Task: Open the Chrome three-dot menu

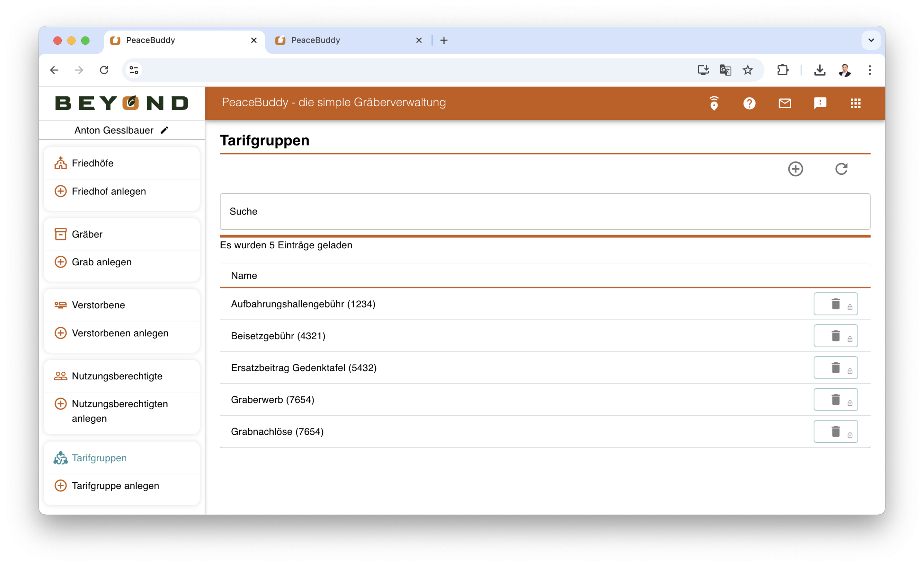Action: (x=869, y=70)
